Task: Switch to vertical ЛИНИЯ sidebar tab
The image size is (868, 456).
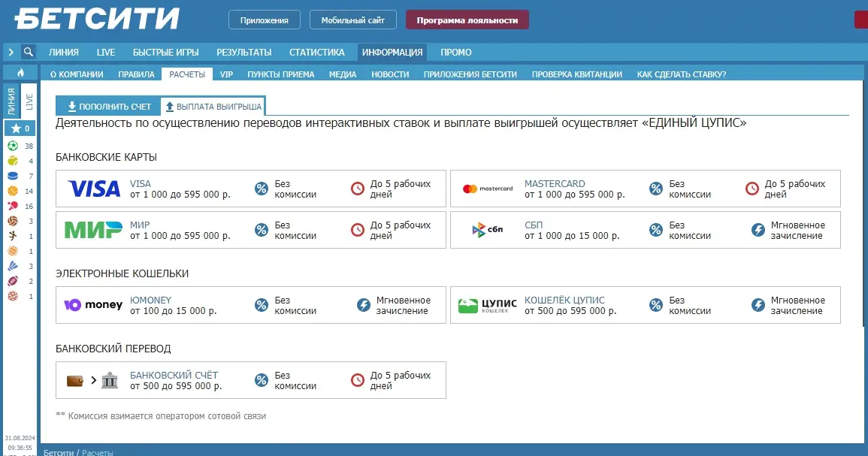Action: tap(11, 101)
